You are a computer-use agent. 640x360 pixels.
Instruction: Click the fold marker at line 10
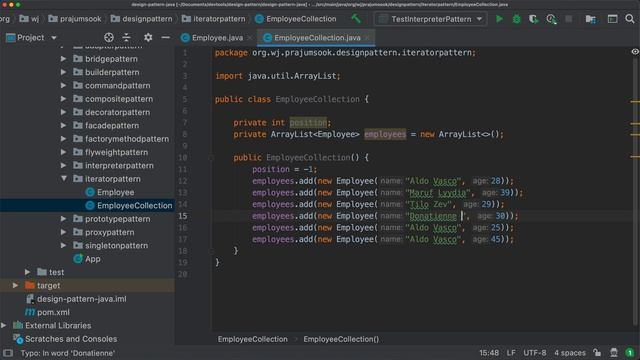pyautogui.click(x=211, y=158)
